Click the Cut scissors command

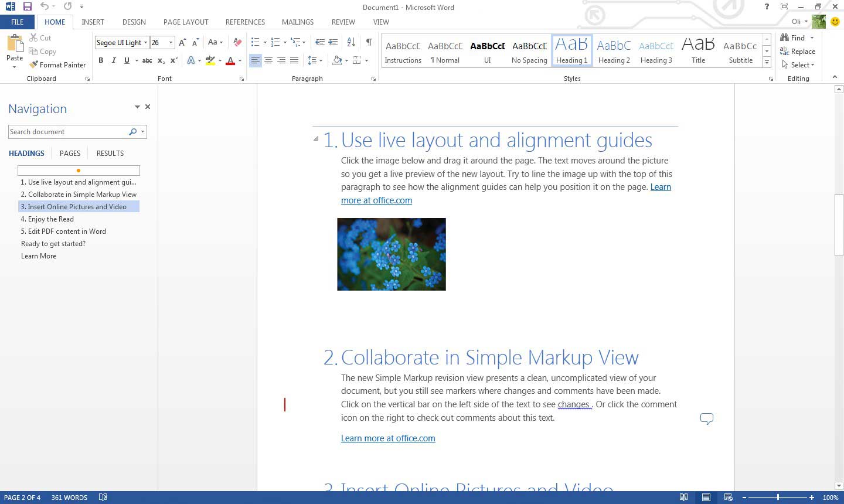pyautogui.click(x=40, y=38)
